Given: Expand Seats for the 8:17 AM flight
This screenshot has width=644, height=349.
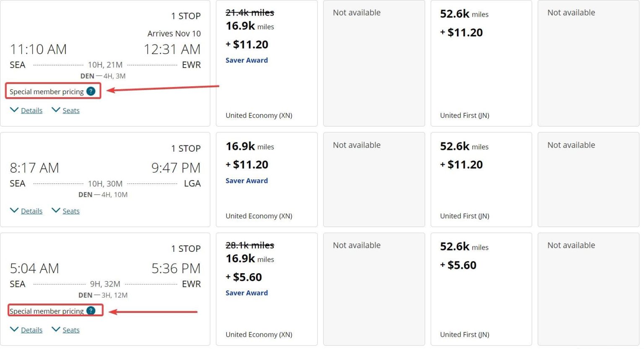Looking at the screenshot, I should [70, 210].
